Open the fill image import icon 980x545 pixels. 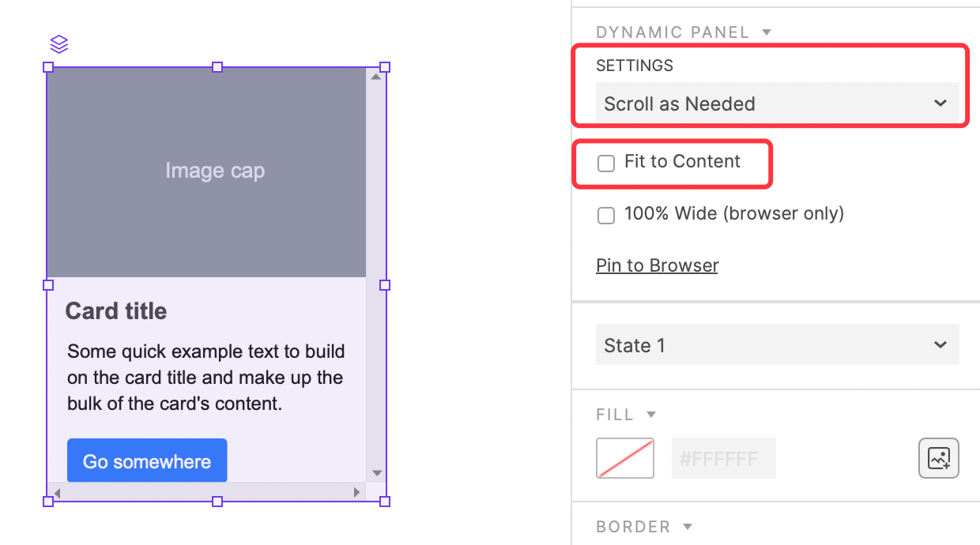coord(939,458)
